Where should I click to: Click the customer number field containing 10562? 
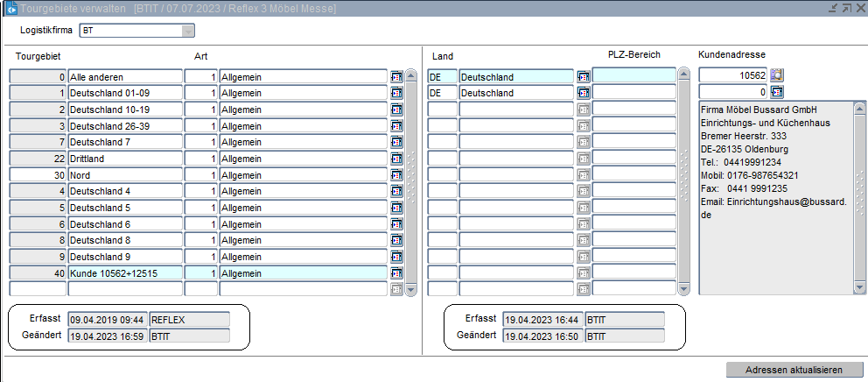tap(732, 76)
